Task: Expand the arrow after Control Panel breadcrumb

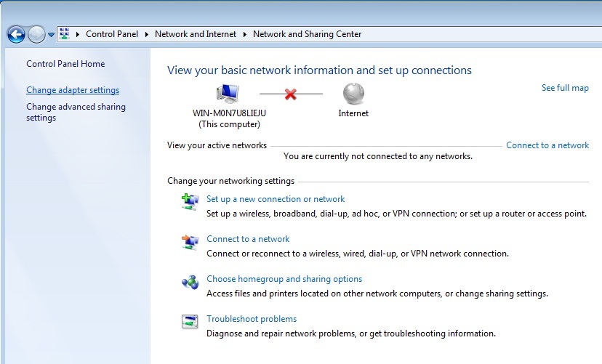Action: tap(147, 34)
